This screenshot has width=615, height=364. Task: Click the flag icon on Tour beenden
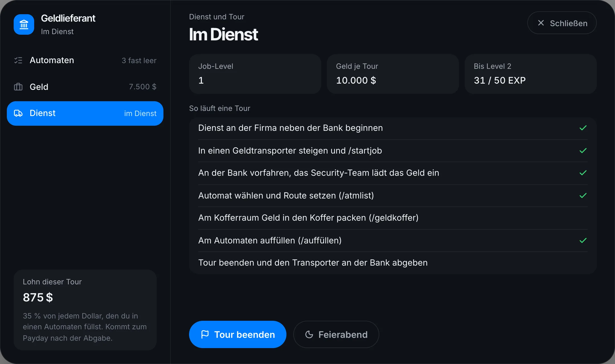(x=205, y=334)
